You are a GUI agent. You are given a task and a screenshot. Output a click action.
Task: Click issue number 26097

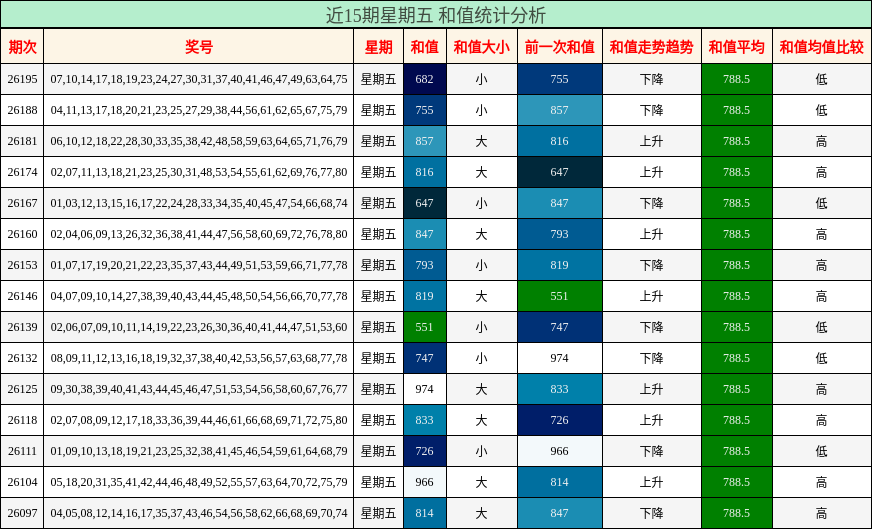[x=22, y=513]
